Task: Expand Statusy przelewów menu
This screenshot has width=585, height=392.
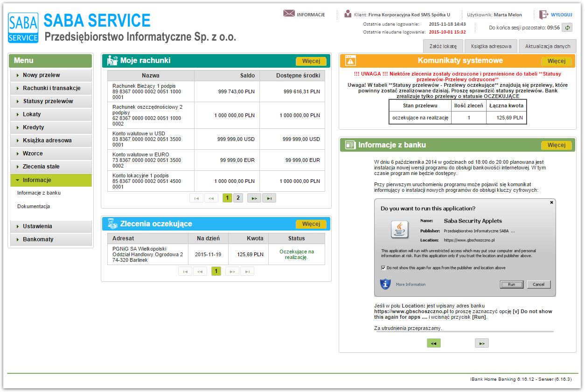Action: [x=51, y=101]
